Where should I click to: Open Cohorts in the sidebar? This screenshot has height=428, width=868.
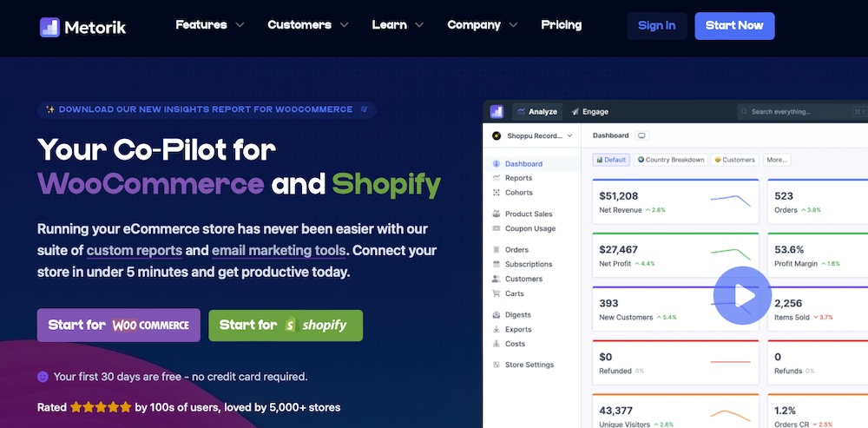tap(519, 193)
